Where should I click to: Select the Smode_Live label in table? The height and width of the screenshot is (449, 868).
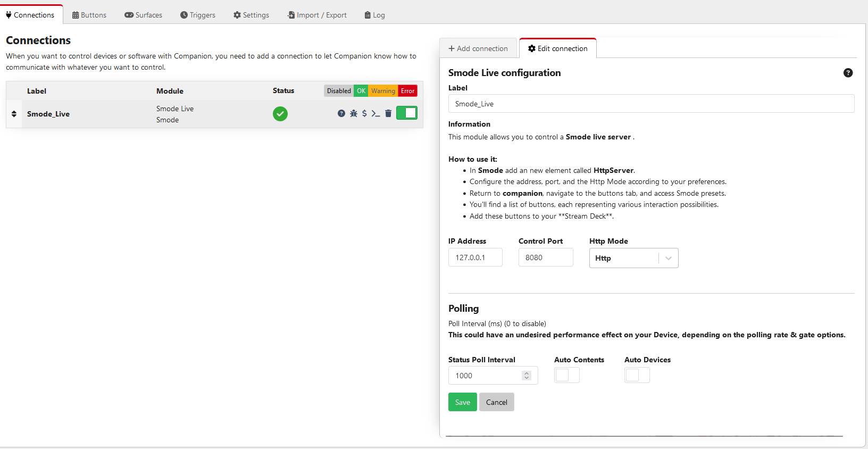click(48, 114)
